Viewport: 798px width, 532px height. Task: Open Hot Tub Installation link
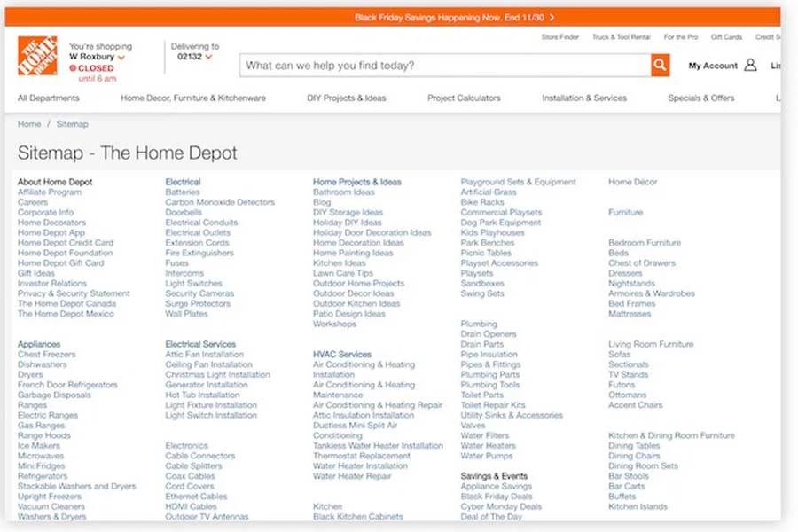click(202, 395)
